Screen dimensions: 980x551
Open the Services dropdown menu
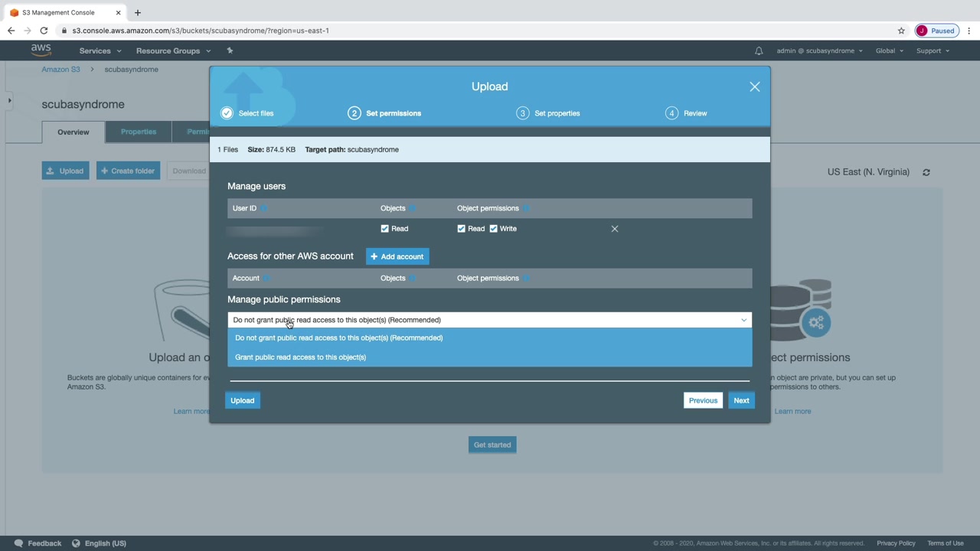[x=100, y=51]
